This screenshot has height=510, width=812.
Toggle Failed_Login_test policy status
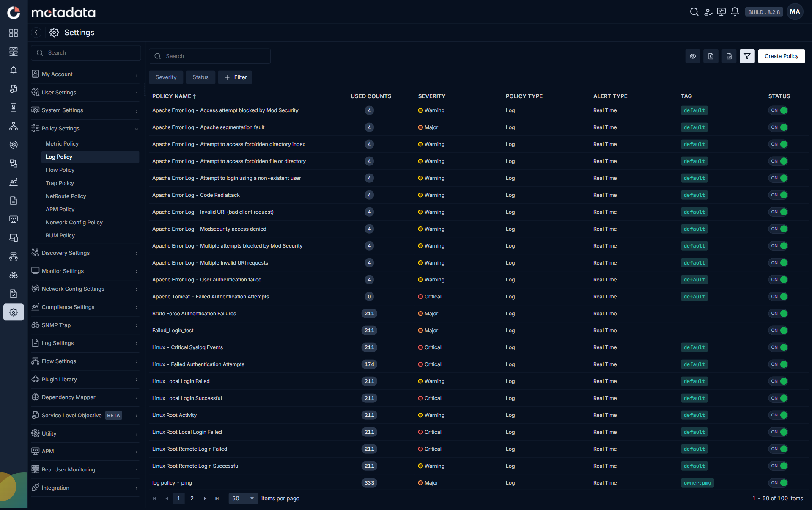(778, 331)
